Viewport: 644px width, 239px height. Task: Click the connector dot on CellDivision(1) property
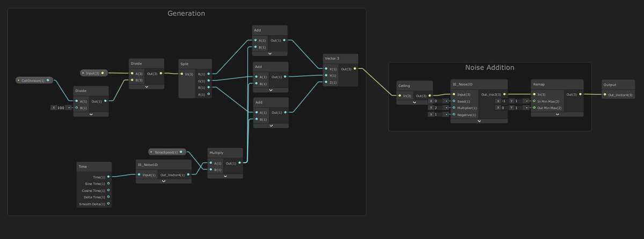[48, 80]
